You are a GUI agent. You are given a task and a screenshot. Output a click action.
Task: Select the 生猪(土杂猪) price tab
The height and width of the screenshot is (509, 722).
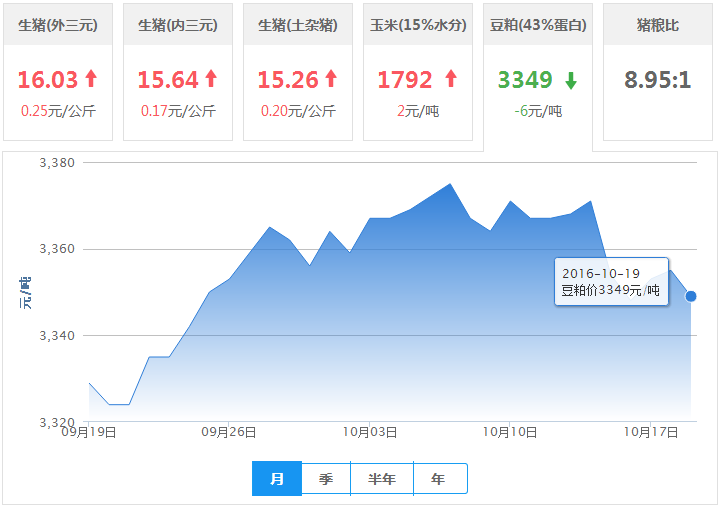click(298, 72)
